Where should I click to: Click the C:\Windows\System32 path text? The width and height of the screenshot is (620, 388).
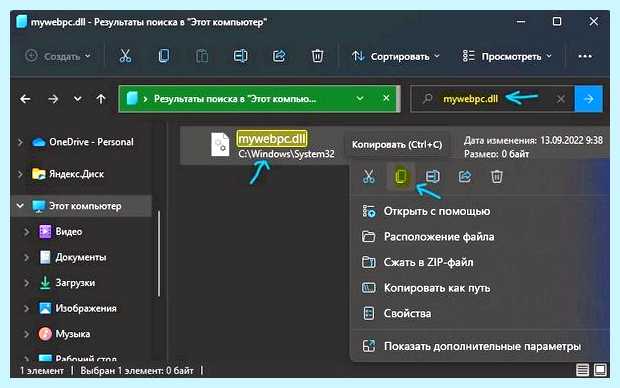[x=286, y=154]
